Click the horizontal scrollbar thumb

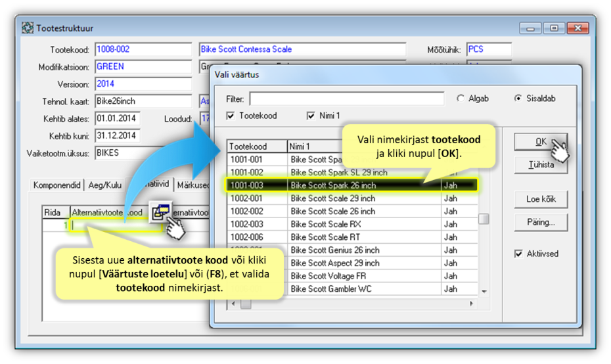246,304
